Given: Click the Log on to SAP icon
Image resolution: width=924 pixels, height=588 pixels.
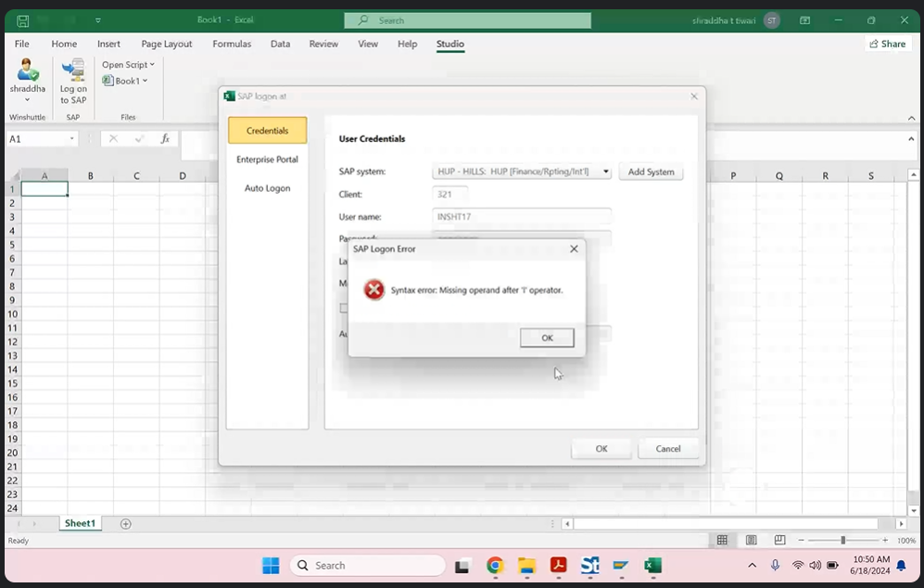Looking at the screenshot, I should point(73,82).
